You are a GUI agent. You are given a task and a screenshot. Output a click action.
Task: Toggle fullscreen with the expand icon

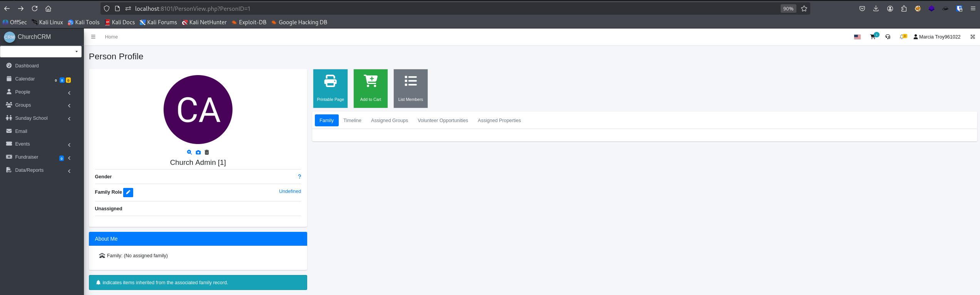(973, 37)
